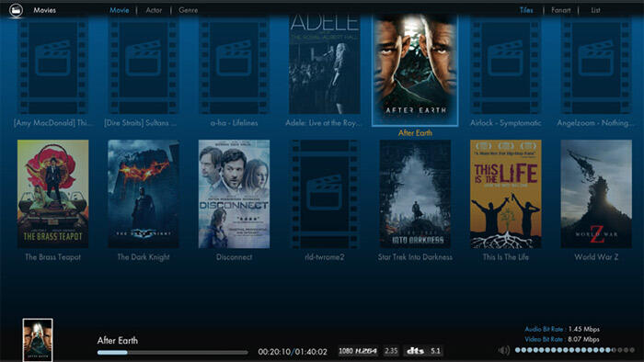Screen dimensions: 644x362
Task: Open the a-ha - Lifelines placeholder tile
Action: 234,65
